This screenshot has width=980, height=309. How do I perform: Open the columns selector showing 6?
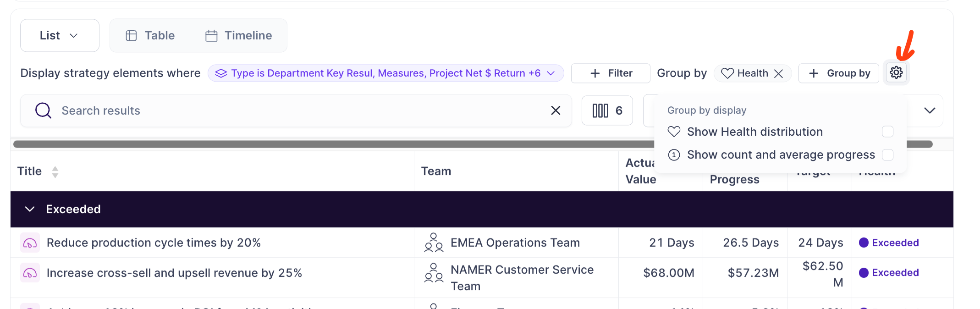(607, 110)
